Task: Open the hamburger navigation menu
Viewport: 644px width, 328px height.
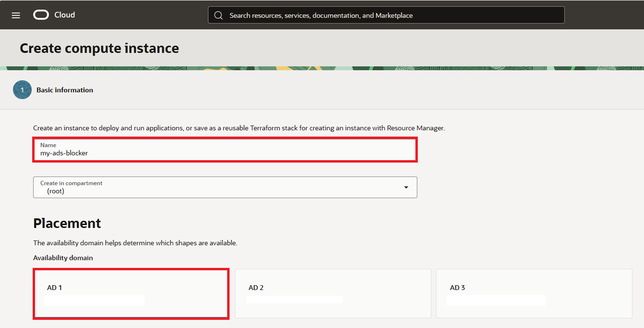Action: (16, 15)
